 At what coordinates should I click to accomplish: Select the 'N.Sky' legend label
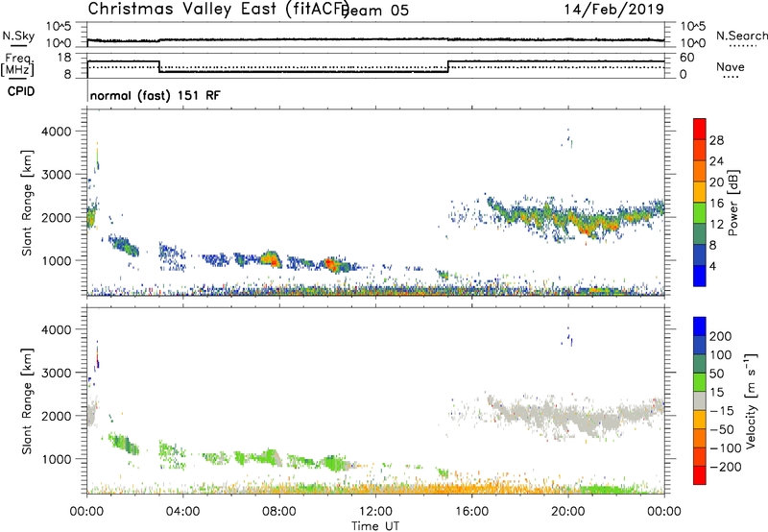pos(18,36)
